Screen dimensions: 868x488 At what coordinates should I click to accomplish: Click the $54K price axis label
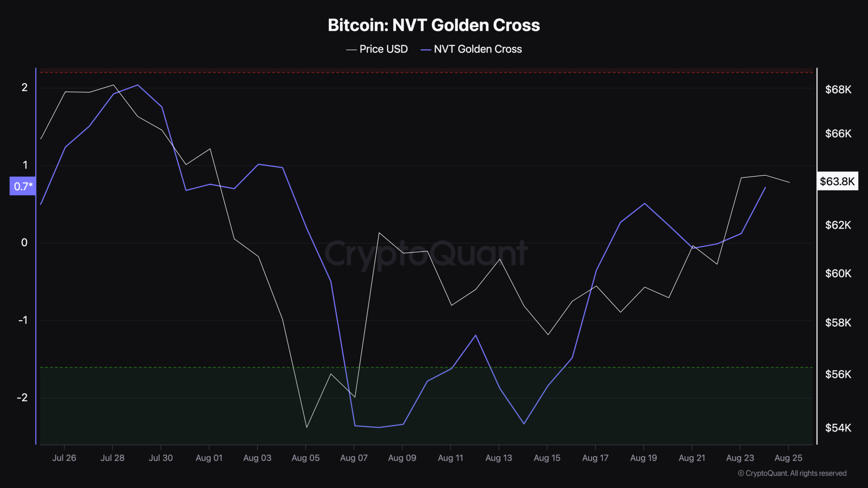pos(838,428)
